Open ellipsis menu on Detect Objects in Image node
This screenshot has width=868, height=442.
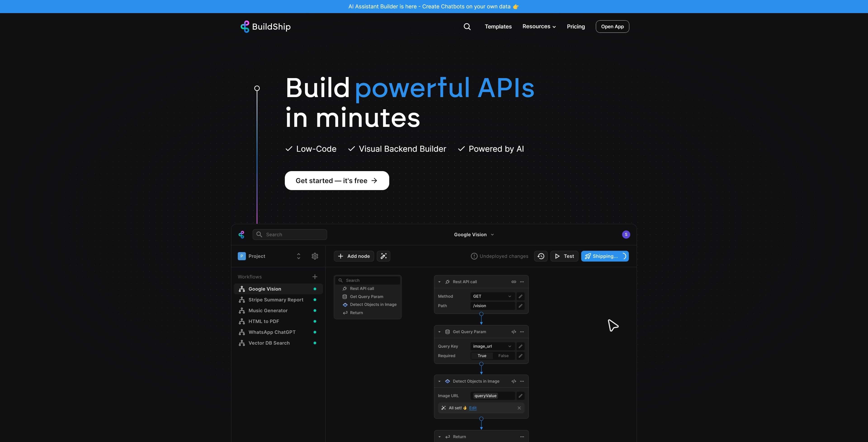522,381
